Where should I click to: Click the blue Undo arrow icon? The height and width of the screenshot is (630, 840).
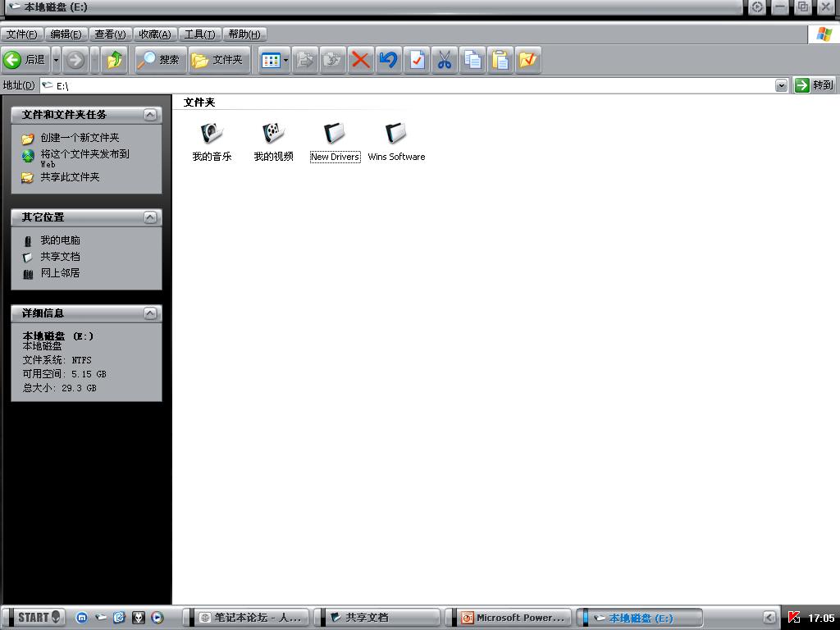click(388, 59)
